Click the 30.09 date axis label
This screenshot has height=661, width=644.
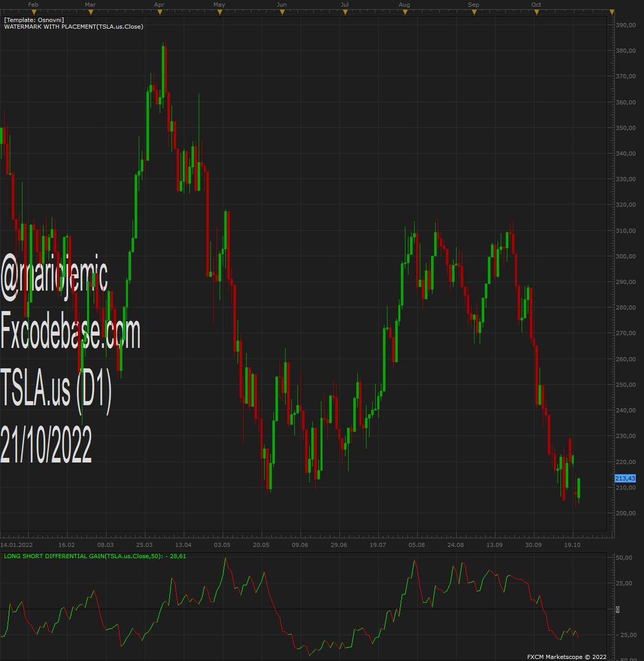[533, 545]
